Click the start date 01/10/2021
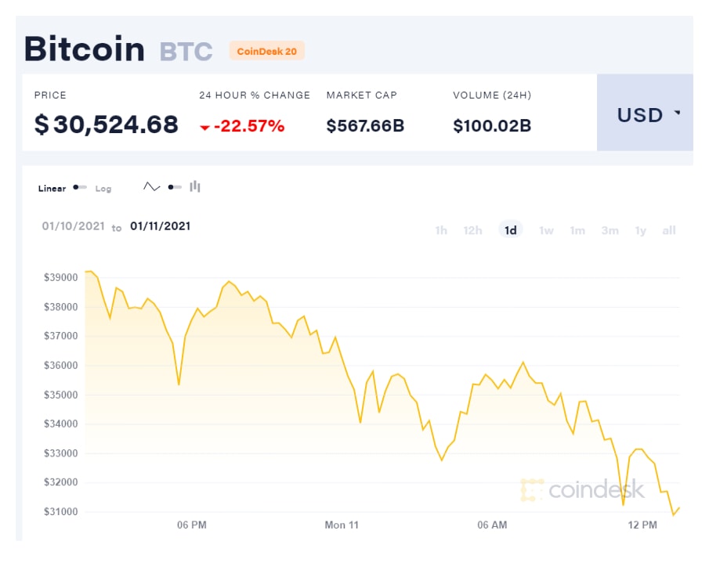 coord(73,226)
